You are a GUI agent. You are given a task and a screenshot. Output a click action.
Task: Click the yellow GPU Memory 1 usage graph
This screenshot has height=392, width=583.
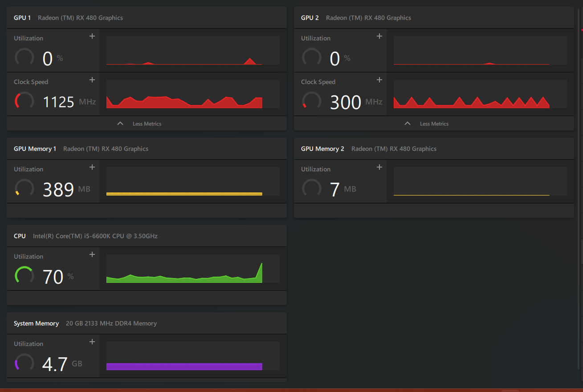193,181
